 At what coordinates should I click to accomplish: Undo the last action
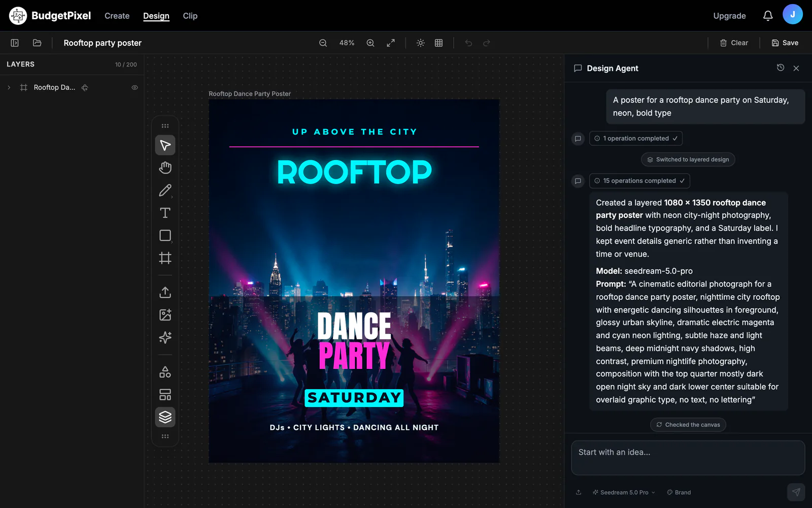[x=468, y=43]
